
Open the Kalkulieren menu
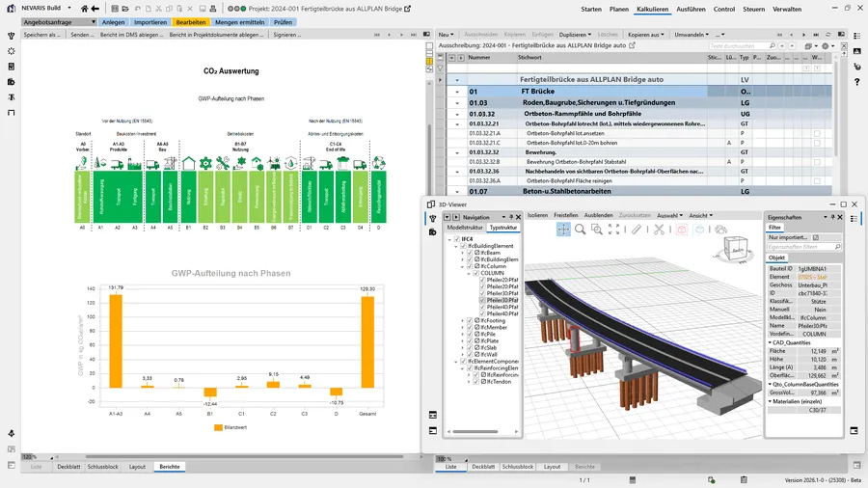[653, 9]
